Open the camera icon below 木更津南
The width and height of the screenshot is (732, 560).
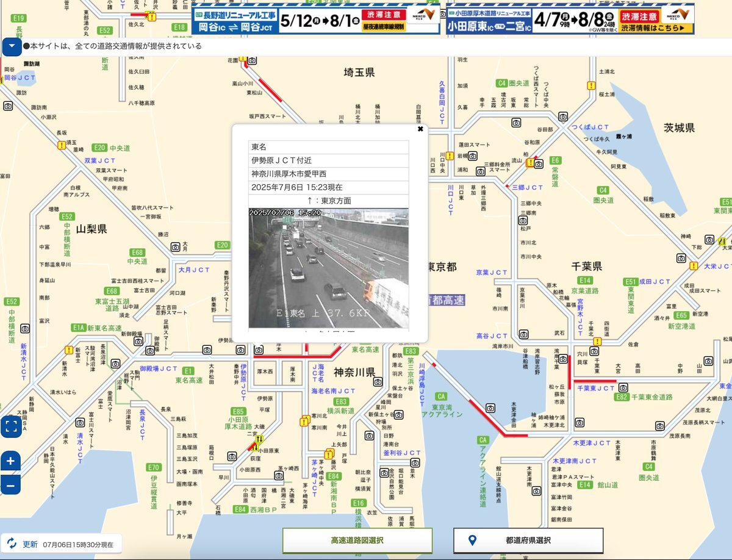pos(536,491)
